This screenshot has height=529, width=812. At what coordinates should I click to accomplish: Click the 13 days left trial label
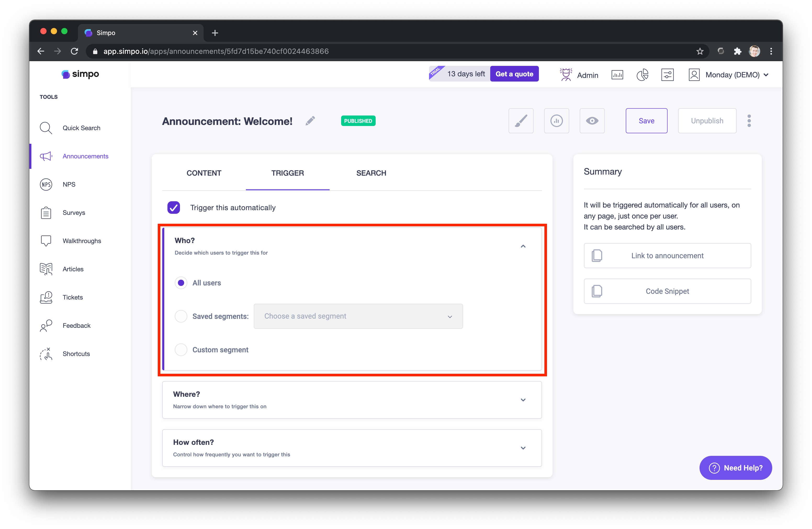click(x=466, y=74)
